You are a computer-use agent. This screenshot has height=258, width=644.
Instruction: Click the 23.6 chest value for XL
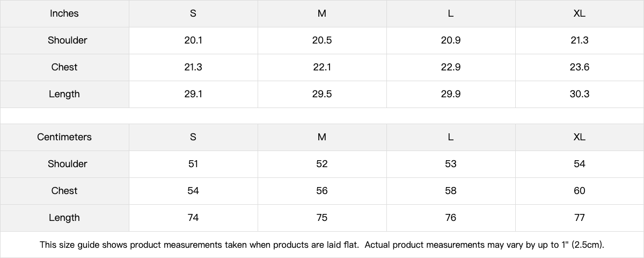tap(579, 67)
